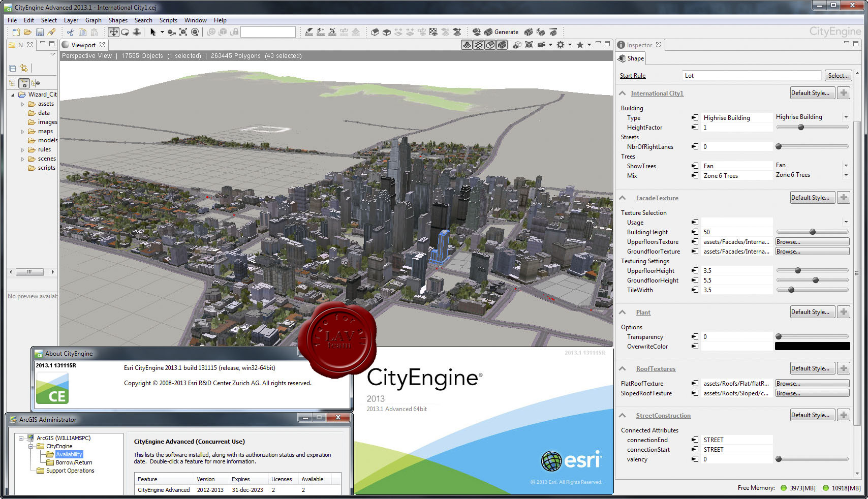Click the green free memory indicator icon
868x499 pixels.
pyautogui.click(x=784, y=488)
